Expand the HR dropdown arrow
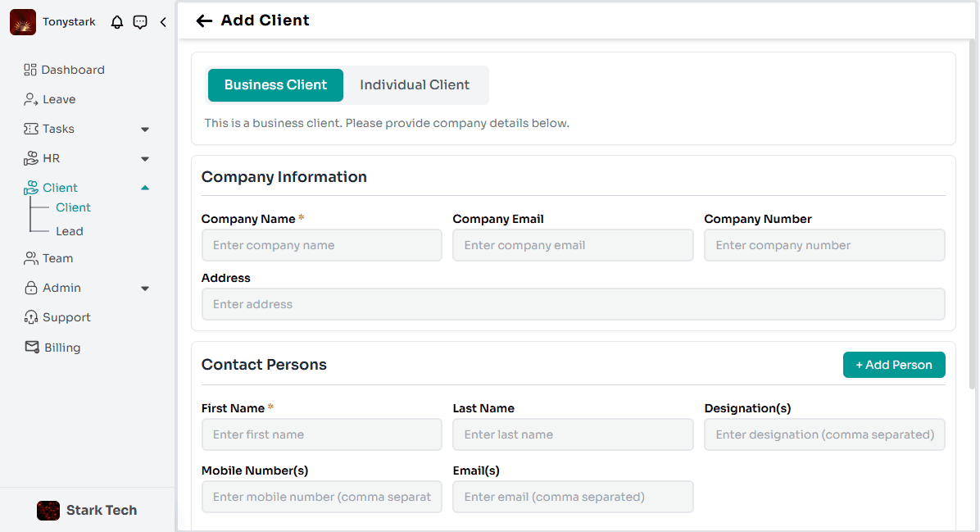The width and height of the screenshot is (980, 532). tap(145, 158)
